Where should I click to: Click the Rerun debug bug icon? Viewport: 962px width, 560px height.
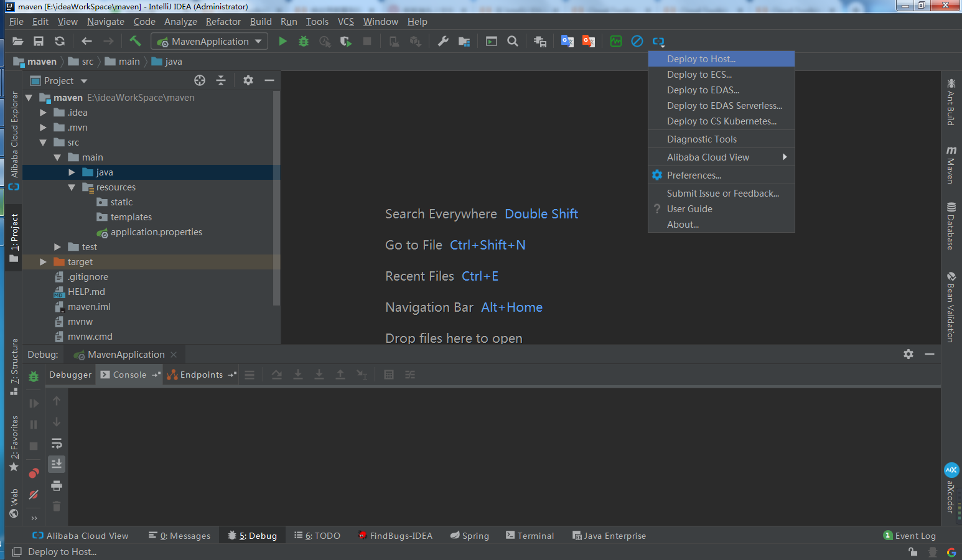tap(34, 376)
